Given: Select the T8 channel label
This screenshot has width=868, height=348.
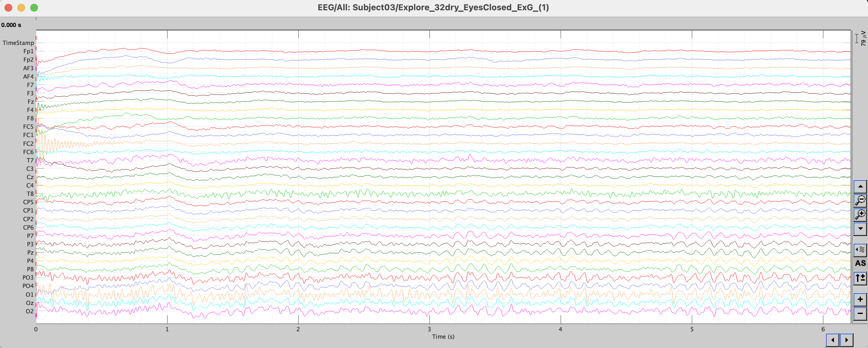Looking at the screenshot, I should point(30,194).
